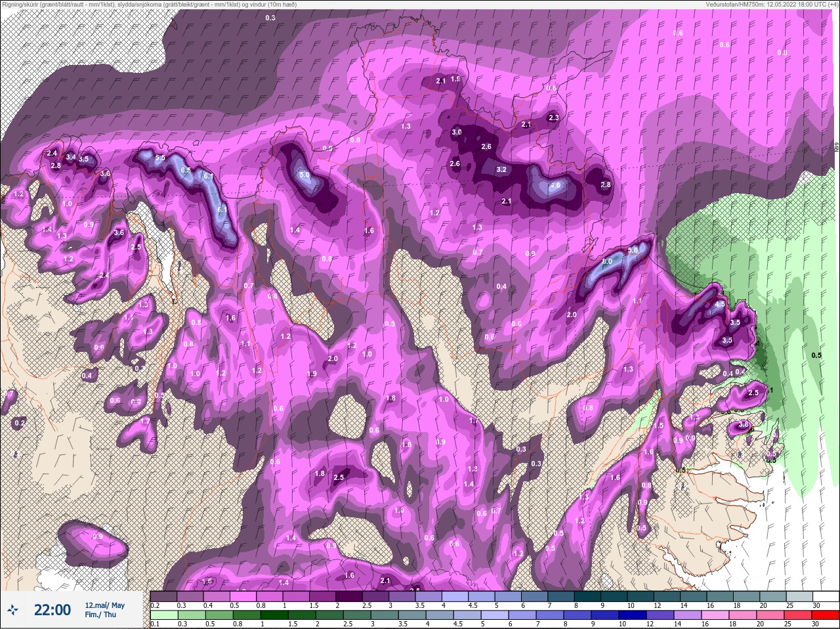Select the dark blue swatch between 10 and 12 in bottom row

point(633,616)
